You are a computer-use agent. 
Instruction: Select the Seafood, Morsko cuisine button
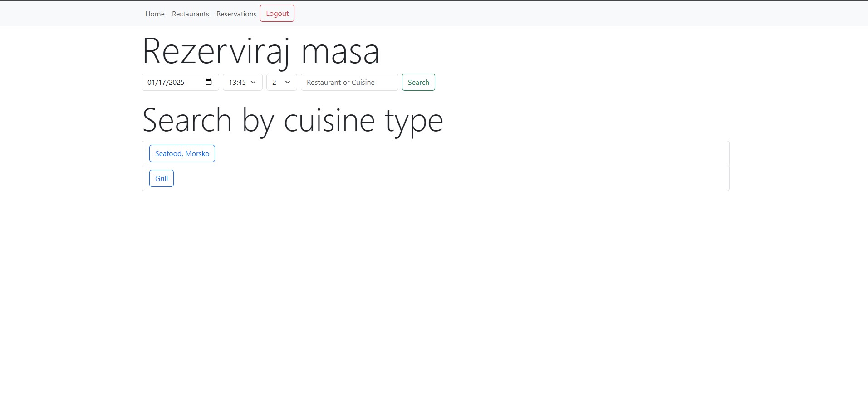pyautogui.click(x=182, y=153)
